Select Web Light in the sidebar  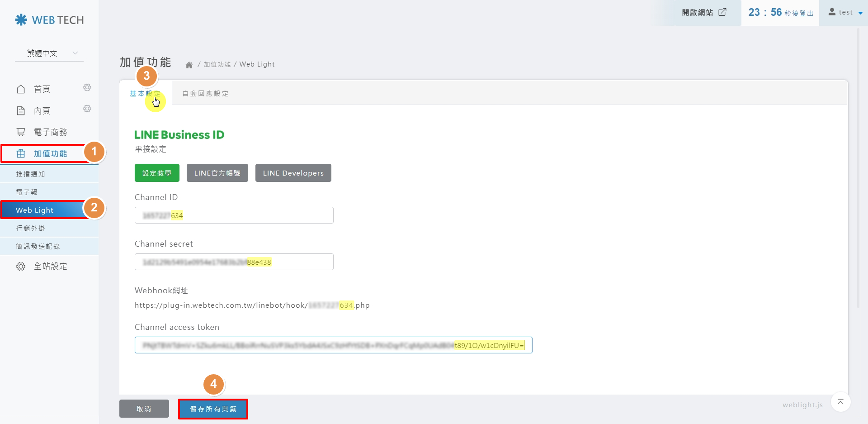point(43,210)
